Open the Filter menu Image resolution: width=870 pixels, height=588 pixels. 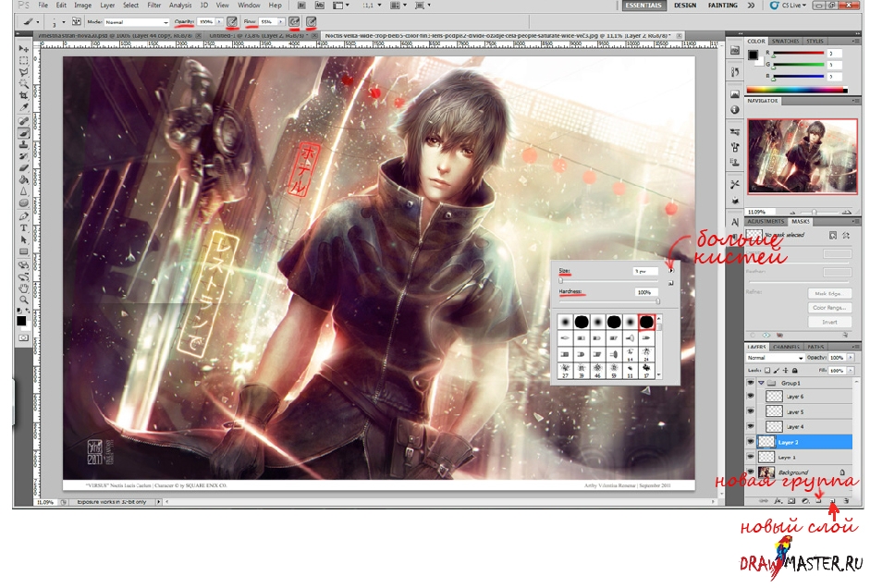pos(153,5)
